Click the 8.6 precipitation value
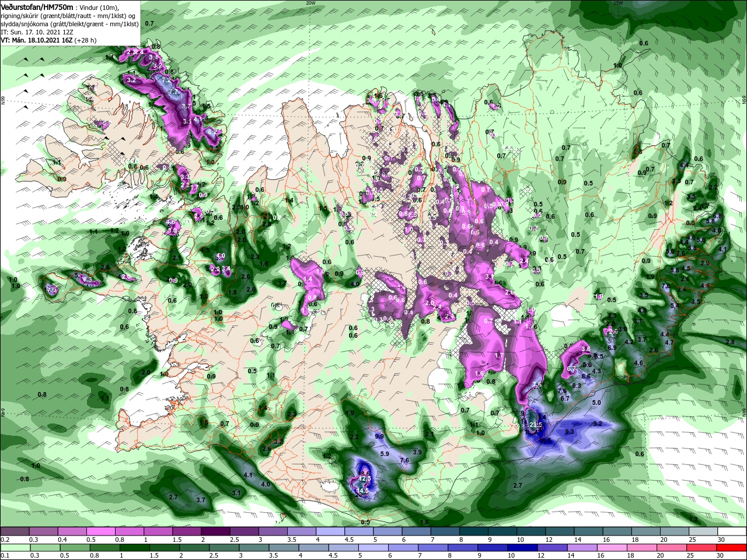This screenshot has height=560, width=747. point(586,376)
